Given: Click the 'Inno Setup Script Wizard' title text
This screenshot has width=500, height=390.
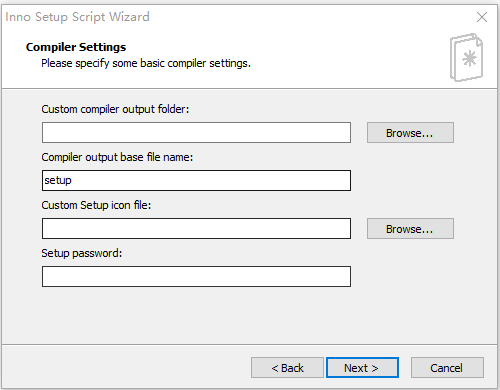Looking at the screenshot, I should (77, 17).
